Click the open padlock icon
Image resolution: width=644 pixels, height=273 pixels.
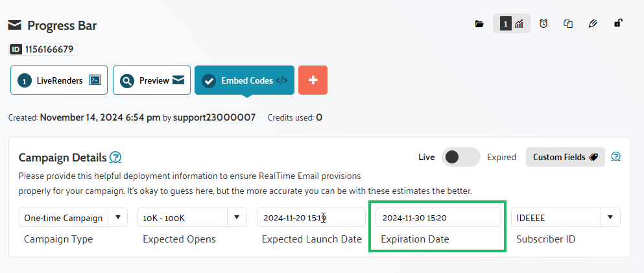coord(618,24)
